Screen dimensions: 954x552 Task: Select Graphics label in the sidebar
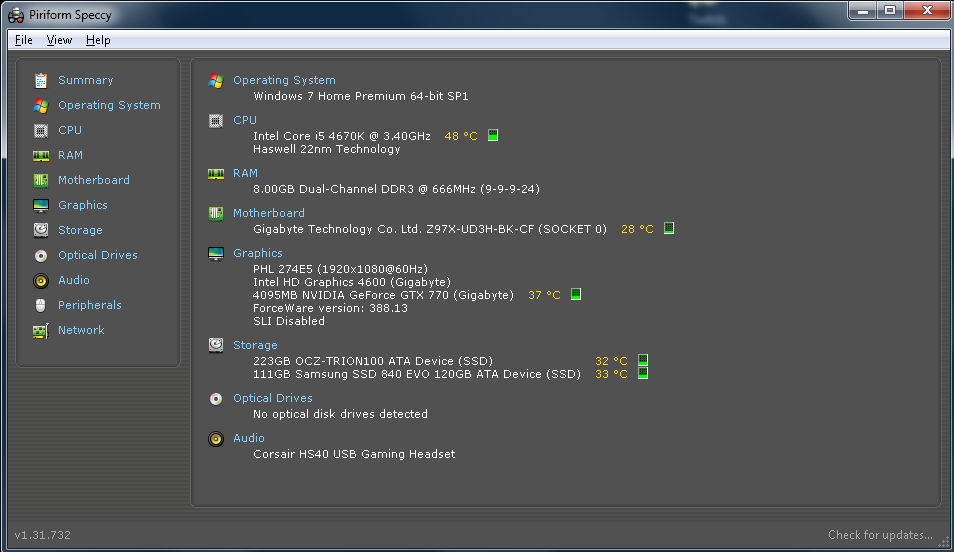83,206
